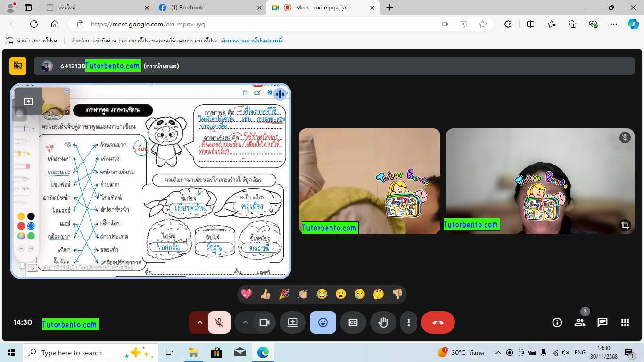Toggle the camera off
The image size is (644, 362).
coord(264,322)
